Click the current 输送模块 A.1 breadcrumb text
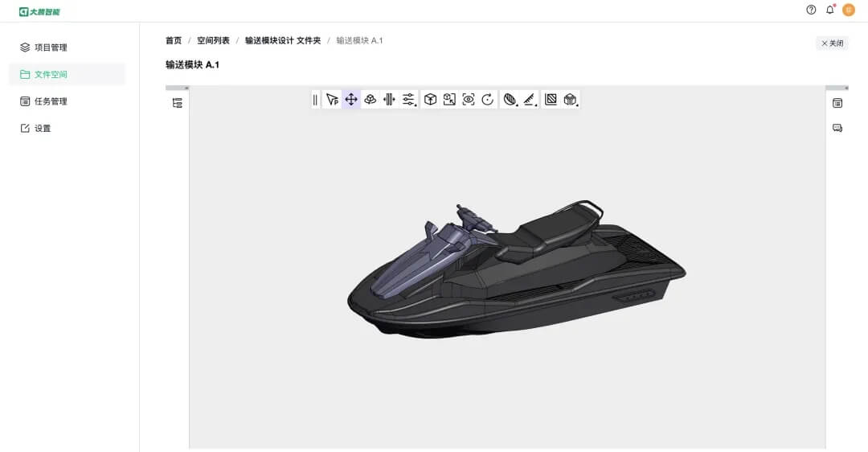 (x=359, y=40)
